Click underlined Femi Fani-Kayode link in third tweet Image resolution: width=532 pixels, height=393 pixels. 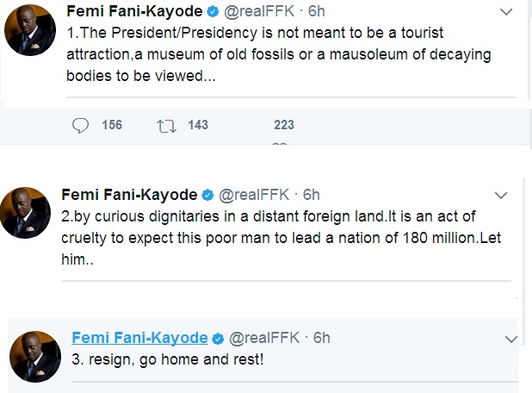(x=139, y=338)
